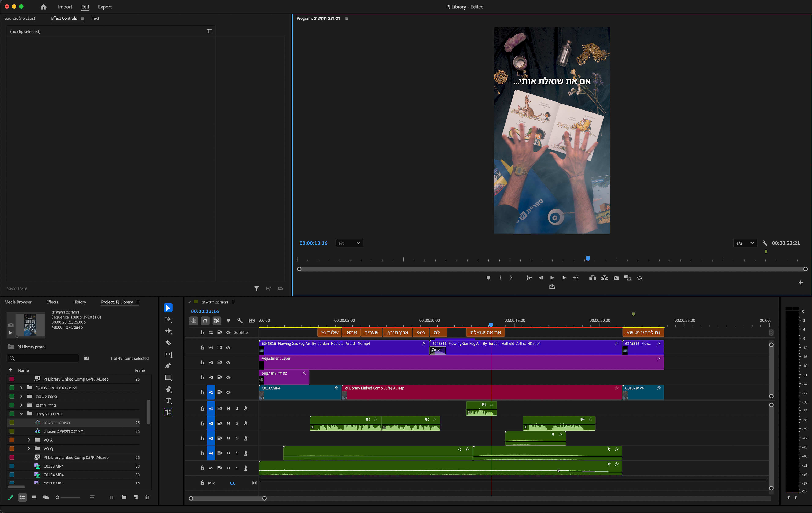Open the Effect Controls panel menu

pos(82,19)
